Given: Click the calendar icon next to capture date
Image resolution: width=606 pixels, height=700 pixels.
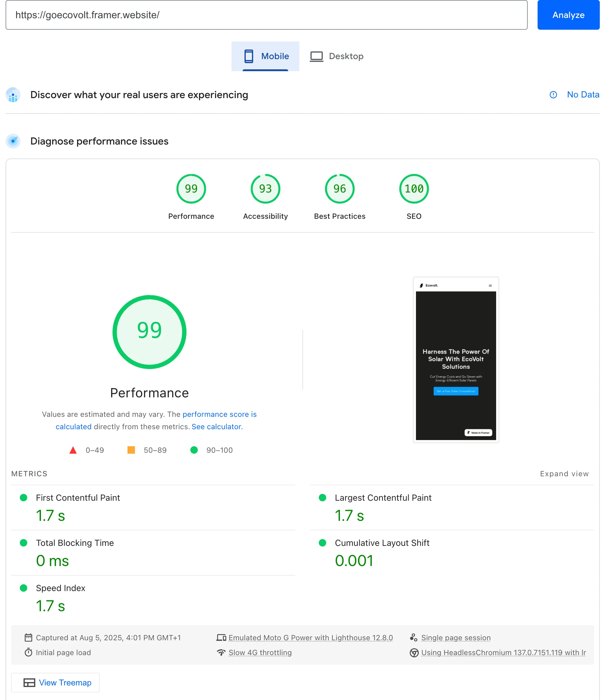Looking at the screenshot, I should pos(29,637).
